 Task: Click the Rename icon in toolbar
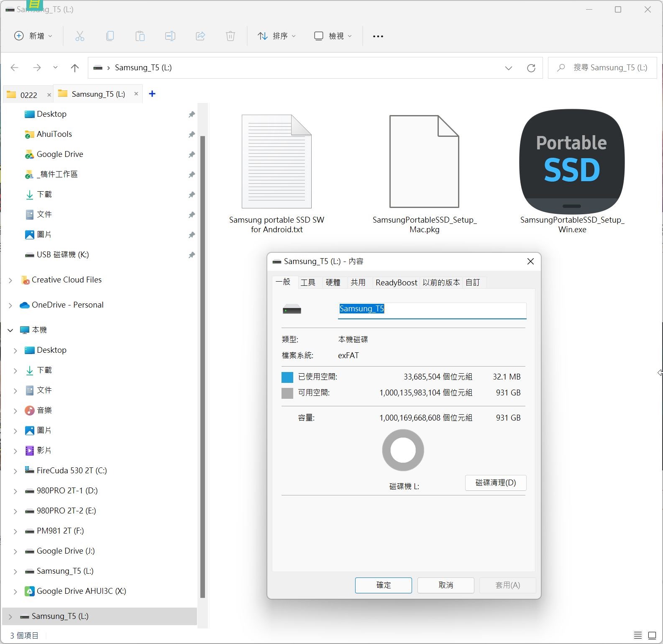[170, 36]
